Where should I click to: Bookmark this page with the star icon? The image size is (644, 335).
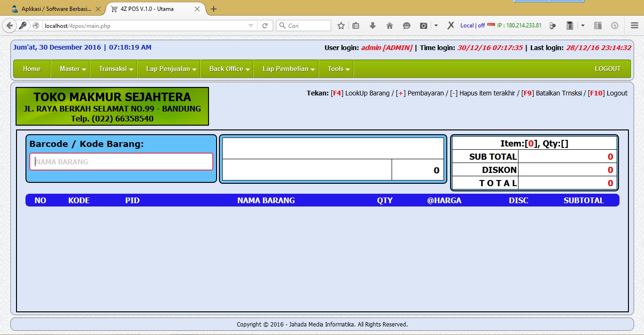pyautogui.click(x=341, y=26)
